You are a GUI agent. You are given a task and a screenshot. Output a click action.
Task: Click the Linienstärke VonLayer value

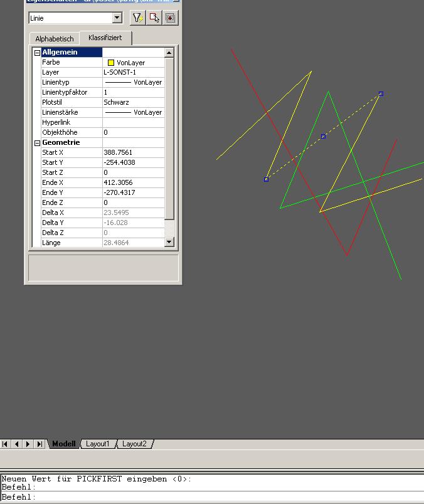point(133,112)
